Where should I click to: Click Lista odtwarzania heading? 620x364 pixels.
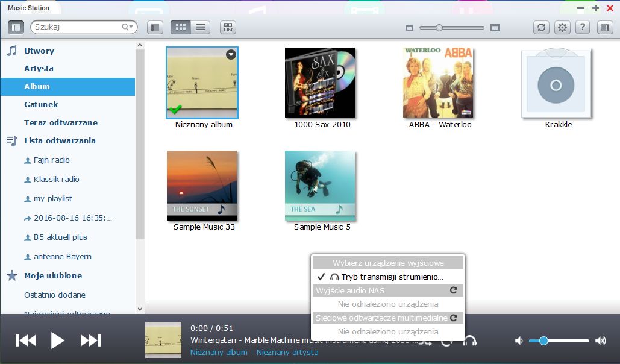60,141
